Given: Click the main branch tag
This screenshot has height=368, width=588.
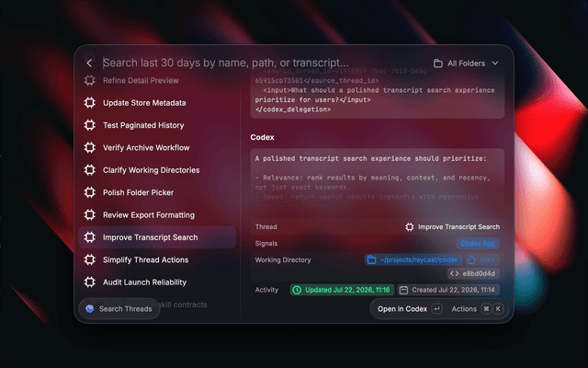Looking at the screenshot, I should point(482,259).
